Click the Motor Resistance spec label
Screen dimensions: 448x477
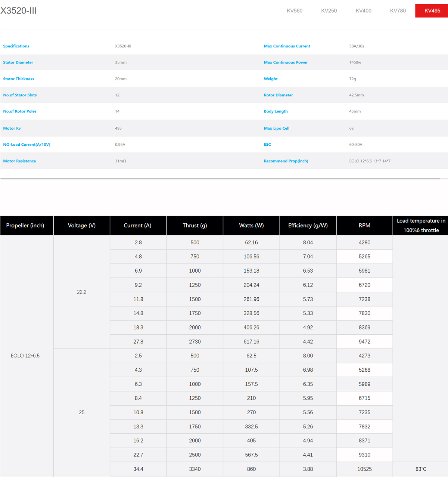(19, 161)
